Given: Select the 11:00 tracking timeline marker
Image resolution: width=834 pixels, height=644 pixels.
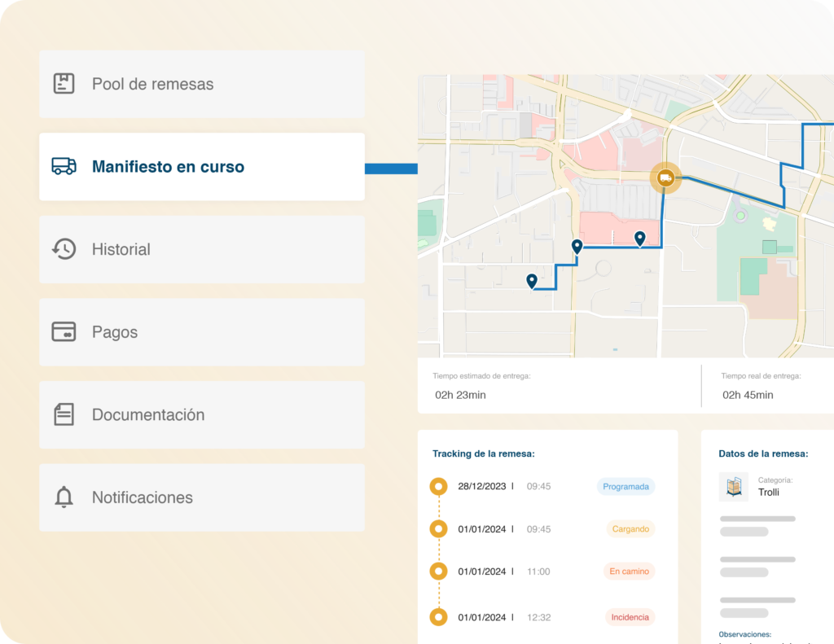Looking at the screenshot, I should pos(439,572).
